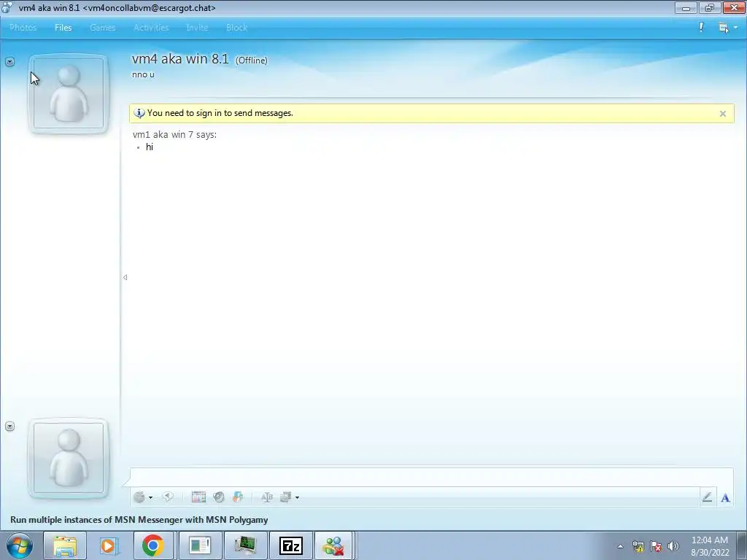
Task: Click the text spelling AB icon
Action: pos(267,497)
